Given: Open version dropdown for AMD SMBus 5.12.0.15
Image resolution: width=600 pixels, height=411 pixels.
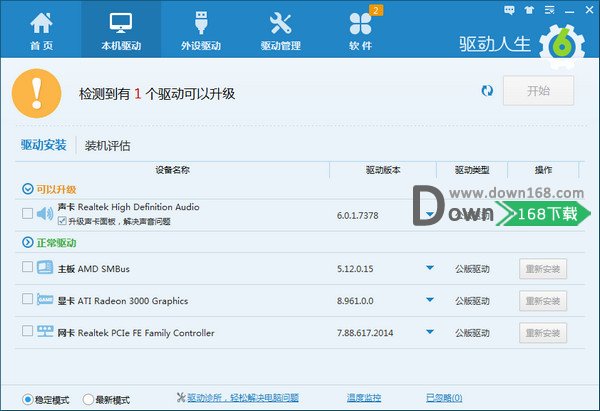Looking at the screenshot, I should tap(430, 267).
